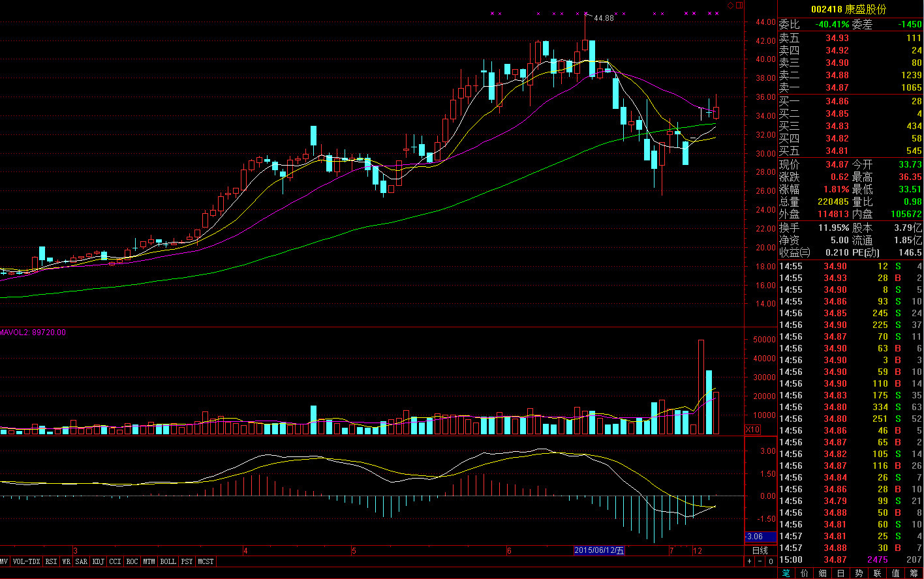The height and width of the screenshot is (579, 924).
Task: Click the split-panel icon above the chart
Action: (x=739, y=5)
